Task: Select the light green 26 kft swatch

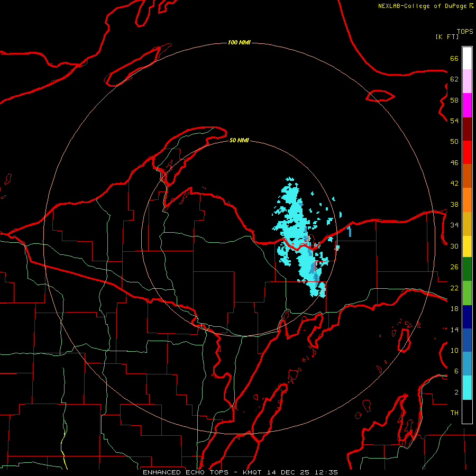Action: pyautogui.click(x=467, y=293)
